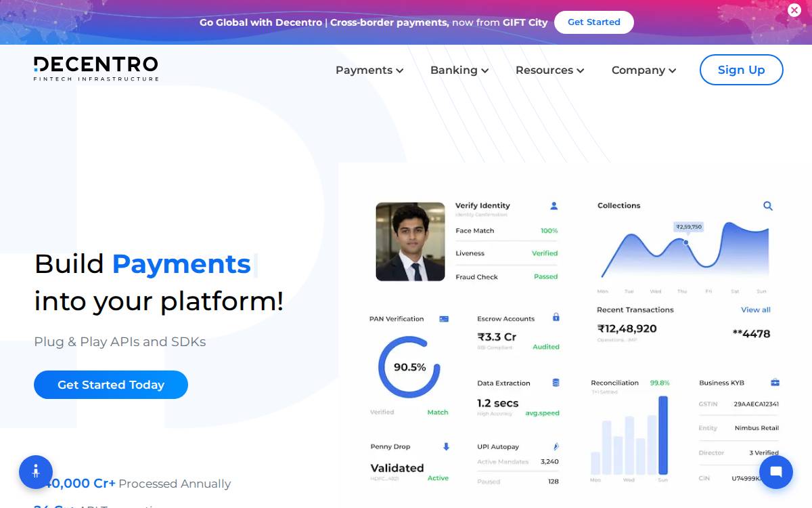Image resolution: width=812 pixels, height=508 pixels.
Task: Click the Sign Up button
Action: tap(742, 70)
